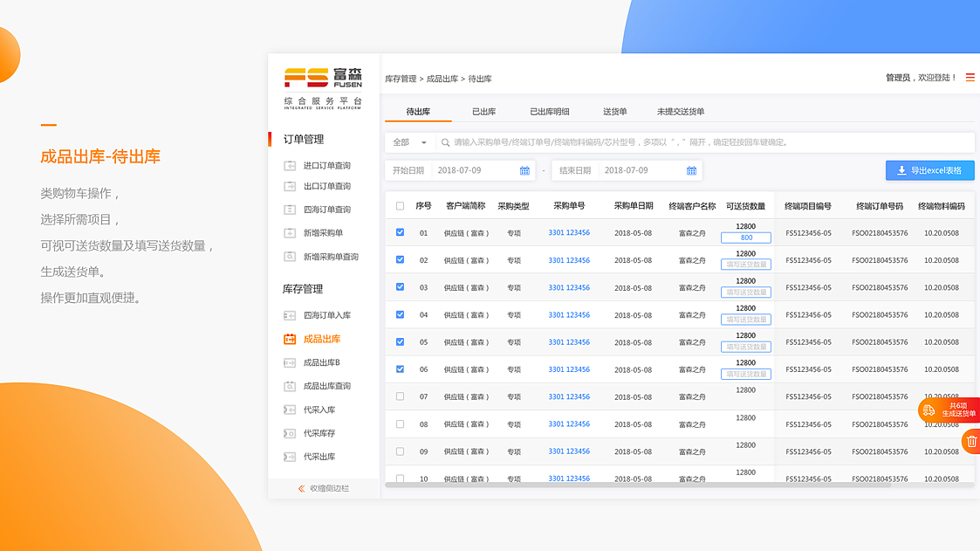980x551 pixels.
Task: Uncheck row 01 checkbox
Action: [x=400, y=232]
